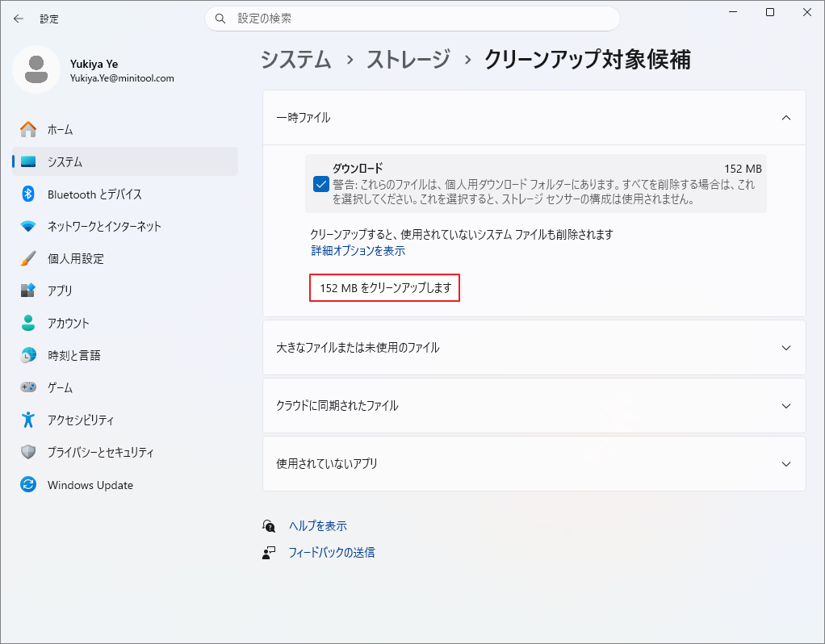Click the Bluetooth icon
The height and width of the screenshot is (644, 825).
click(x=28, y=194)
